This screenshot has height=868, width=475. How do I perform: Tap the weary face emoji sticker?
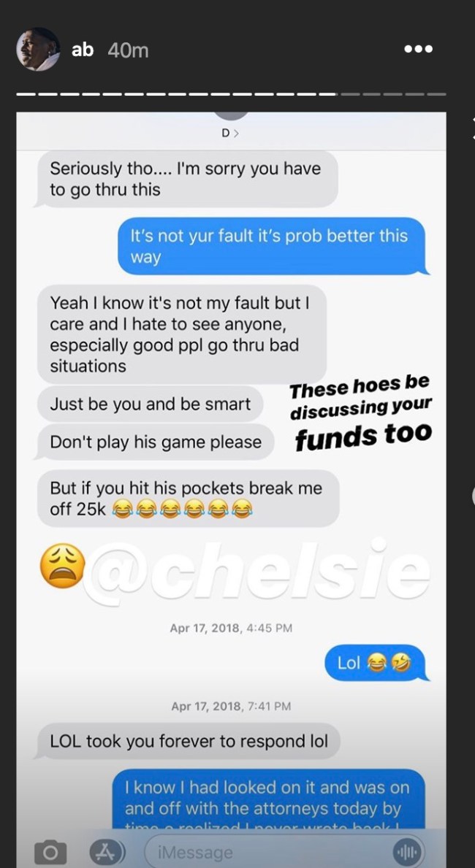[63, 565]
